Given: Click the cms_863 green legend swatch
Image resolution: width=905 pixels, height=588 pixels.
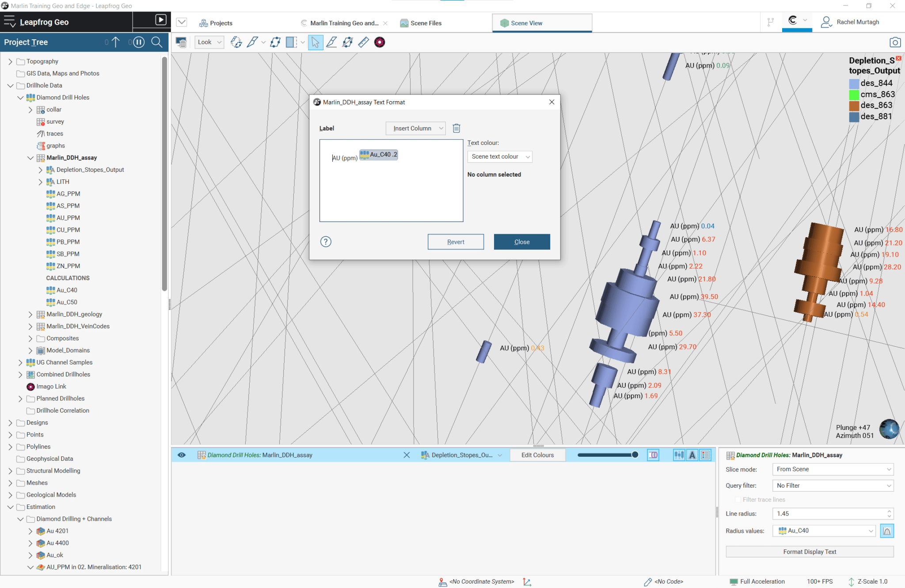Looking at the screenshot, I should pos(854,95).
